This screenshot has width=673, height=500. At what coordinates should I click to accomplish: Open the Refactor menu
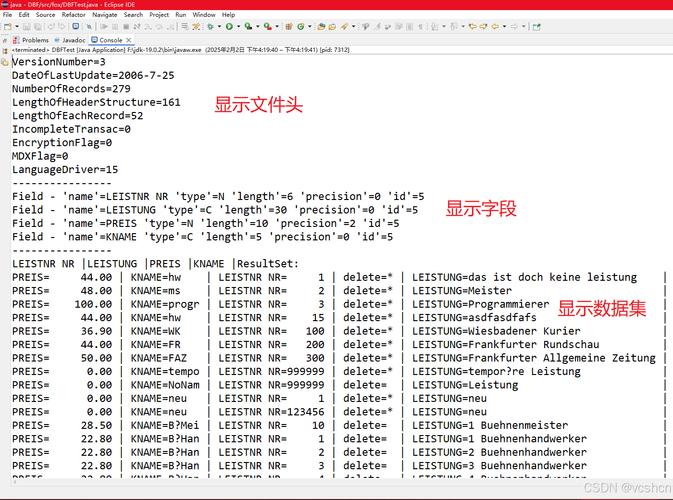click(73, 15)
